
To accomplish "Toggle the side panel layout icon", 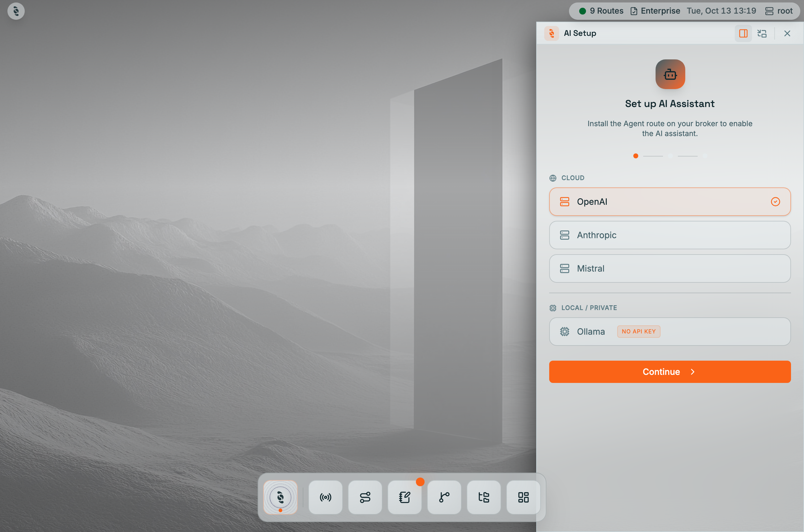I will 743,33.
